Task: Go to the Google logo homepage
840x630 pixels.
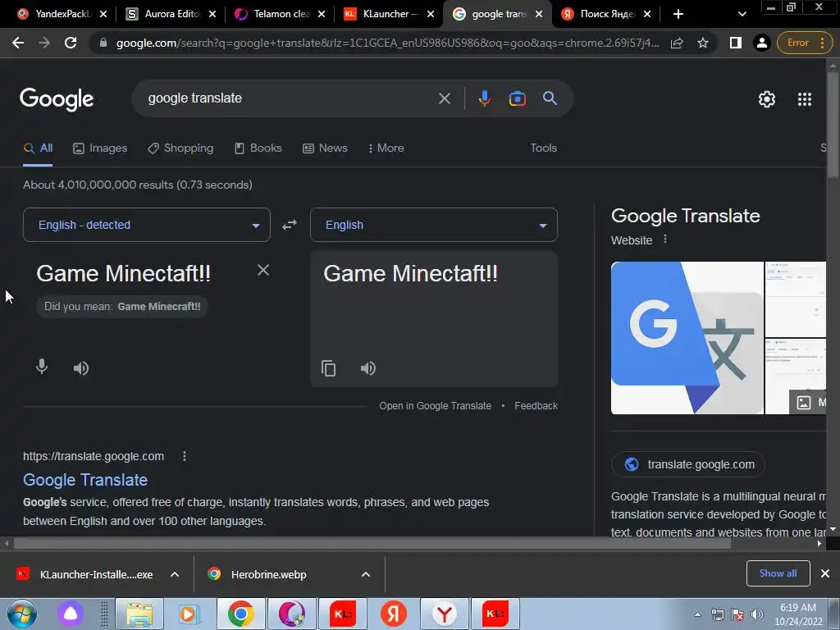Action: [x=57, y=98]
